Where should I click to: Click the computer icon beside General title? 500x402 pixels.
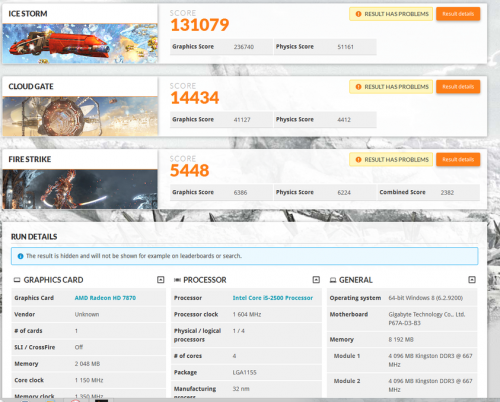(x=333, y=280)
